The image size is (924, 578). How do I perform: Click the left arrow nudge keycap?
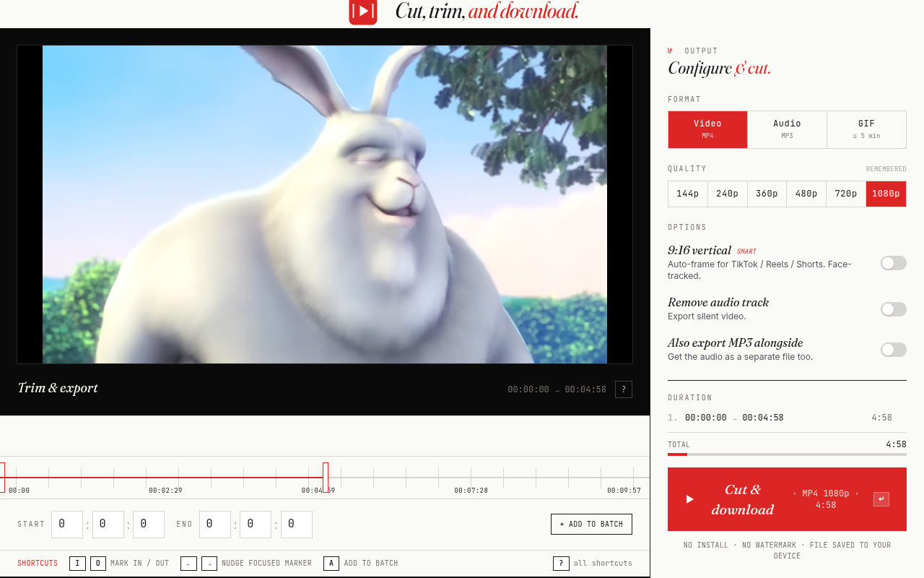click(188, 564)
